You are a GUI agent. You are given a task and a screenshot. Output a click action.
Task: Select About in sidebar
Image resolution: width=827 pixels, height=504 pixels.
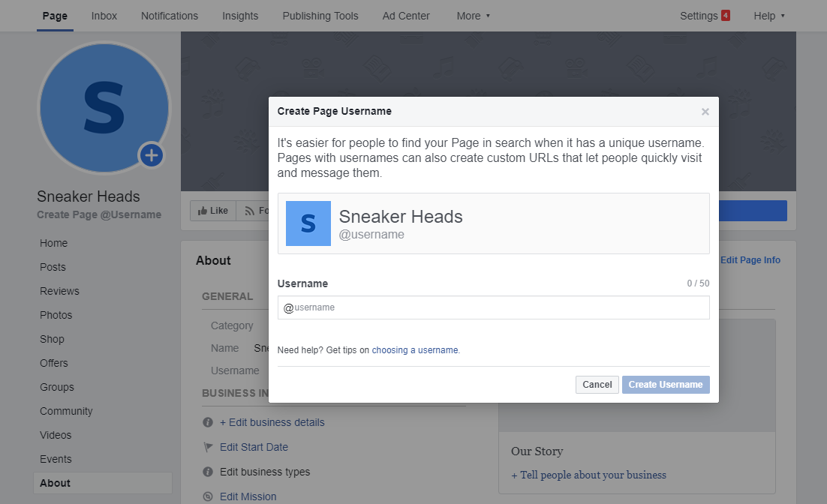pos(103,483)
